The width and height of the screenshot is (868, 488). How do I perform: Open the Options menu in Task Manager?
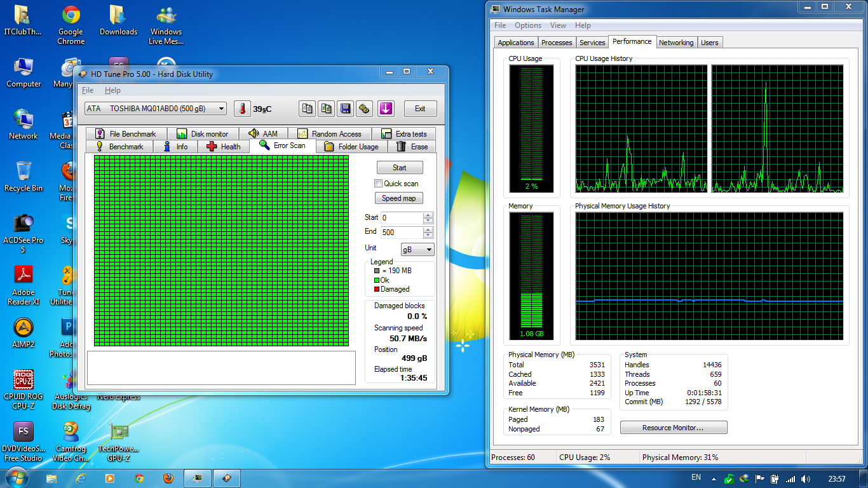pos(527,25)
